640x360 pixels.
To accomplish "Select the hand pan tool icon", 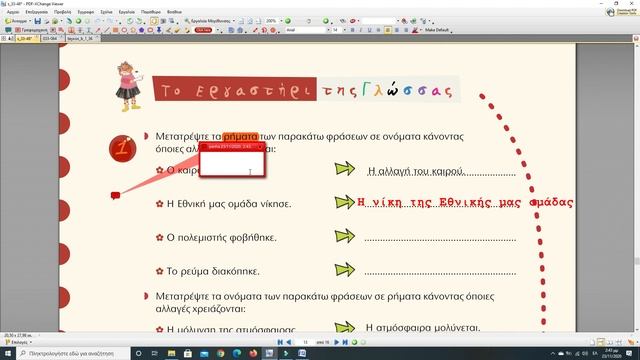I will coord(154,21).
